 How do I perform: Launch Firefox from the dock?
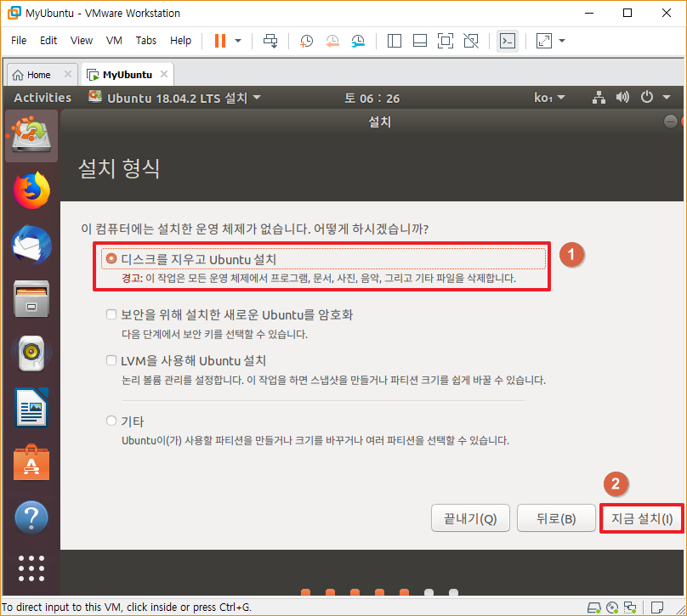pyautogui.click(x=31, y=190)
